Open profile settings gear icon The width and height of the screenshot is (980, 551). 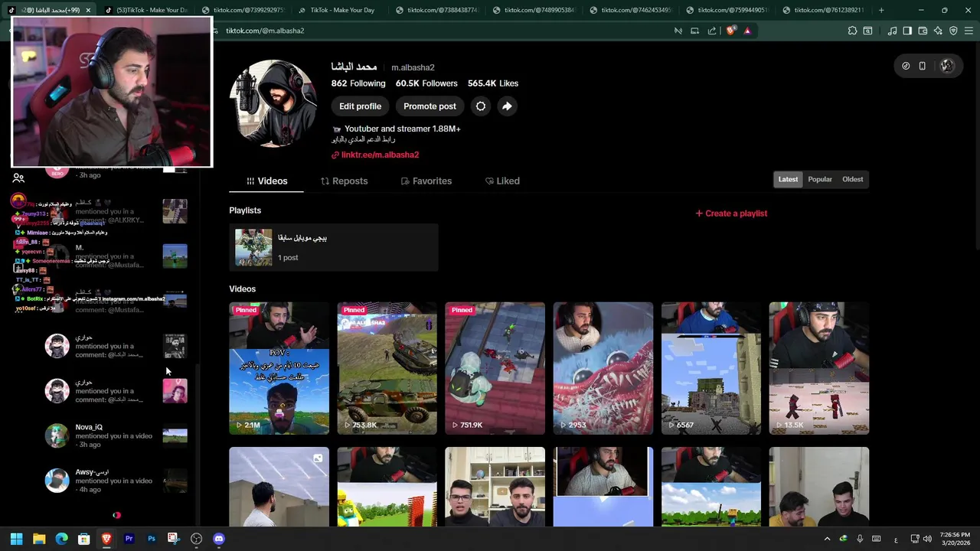481,106
